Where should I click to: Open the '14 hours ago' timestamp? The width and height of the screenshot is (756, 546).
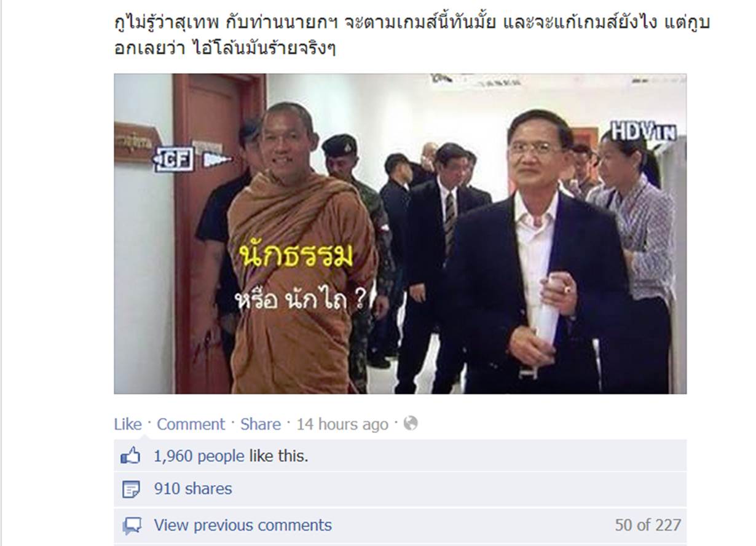342,424
